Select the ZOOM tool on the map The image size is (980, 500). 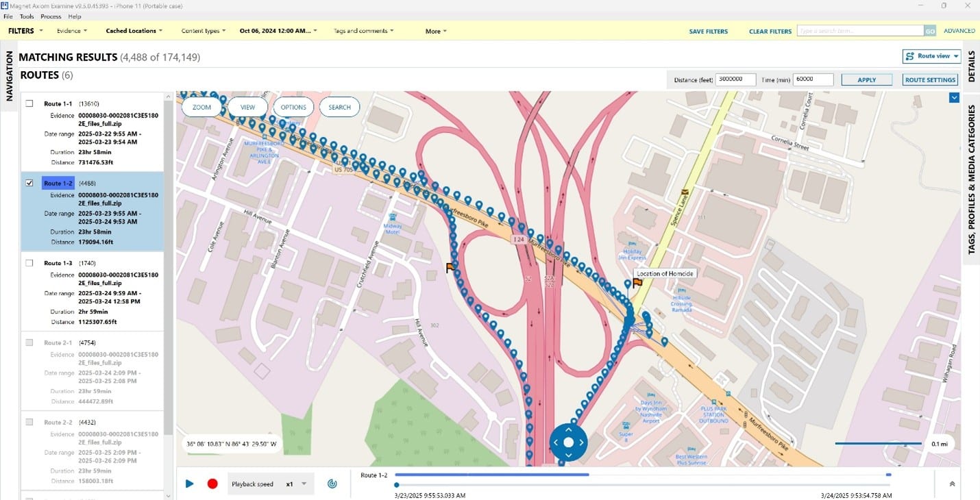tap(201, 107)
